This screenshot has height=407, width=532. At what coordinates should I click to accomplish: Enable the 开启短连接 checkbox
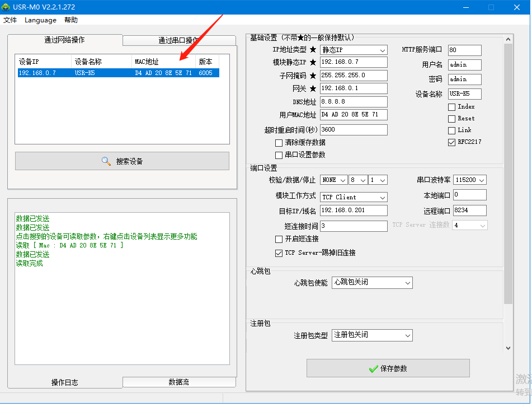pos(279,239)
